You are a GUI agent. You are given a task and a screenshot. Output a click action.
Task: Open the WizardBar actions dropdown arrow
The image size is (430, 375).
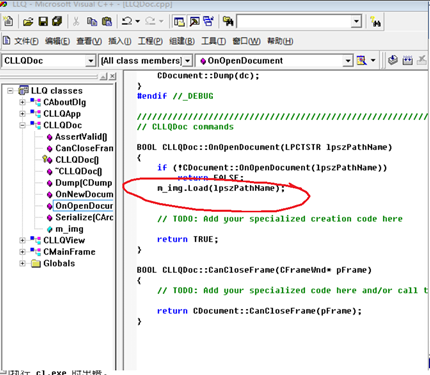click(373, 60)
